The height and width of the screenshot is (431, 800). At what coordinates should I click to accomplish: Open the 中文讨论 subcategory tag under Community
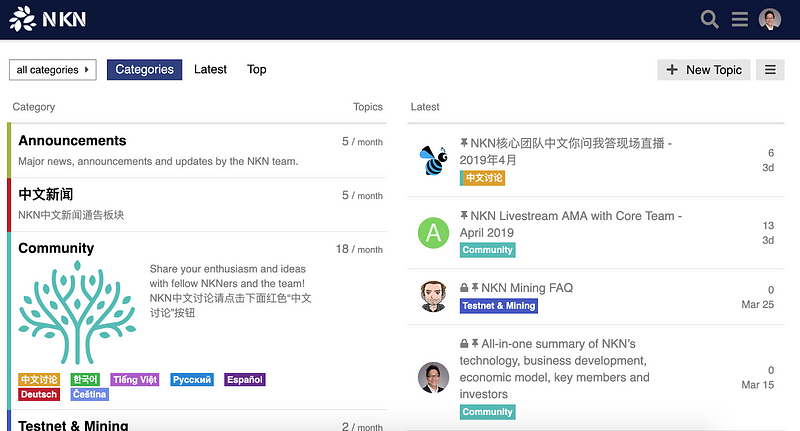point(39,379)
